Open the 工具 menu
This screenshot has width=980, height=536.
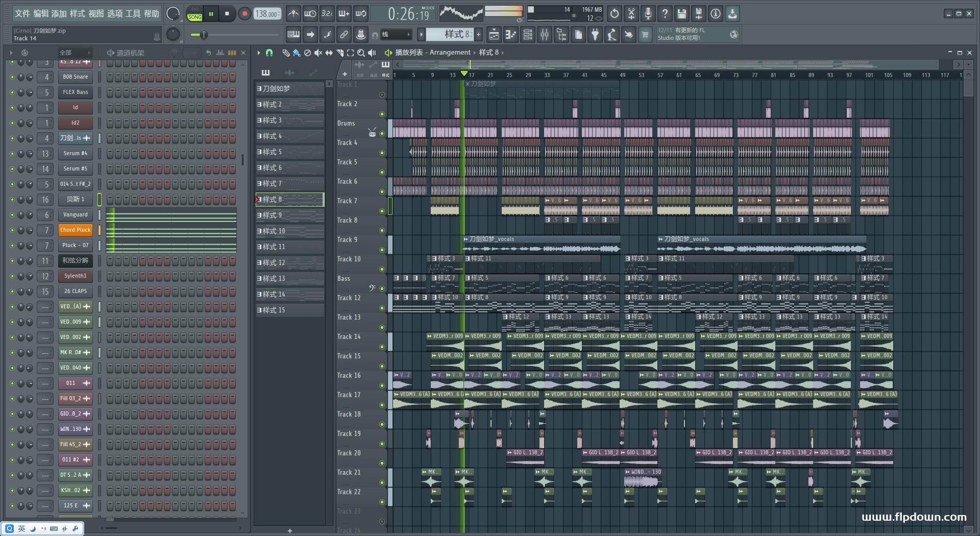click(133, 14)
